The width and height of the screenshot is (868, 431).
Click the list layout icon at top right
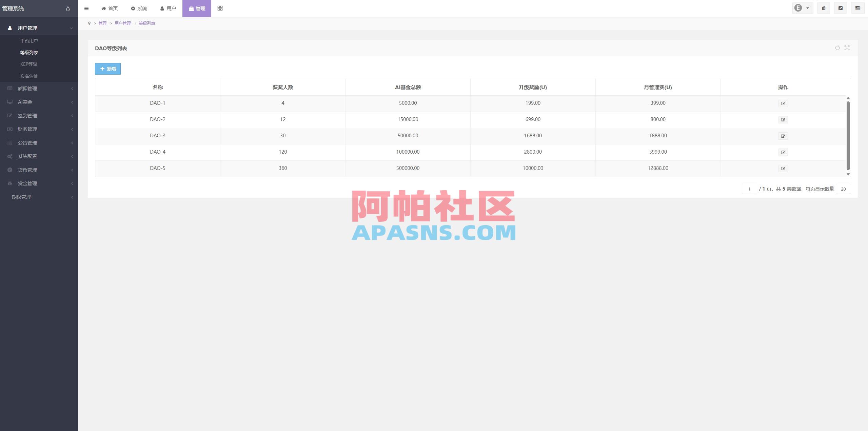(x=858, y=8)
